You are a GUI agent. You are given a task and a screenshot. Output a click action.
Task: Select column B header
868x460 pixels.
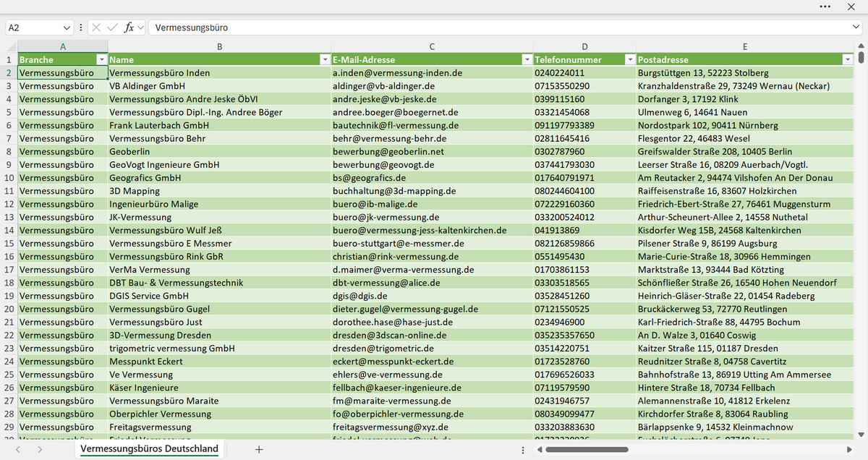coord(219,46)
